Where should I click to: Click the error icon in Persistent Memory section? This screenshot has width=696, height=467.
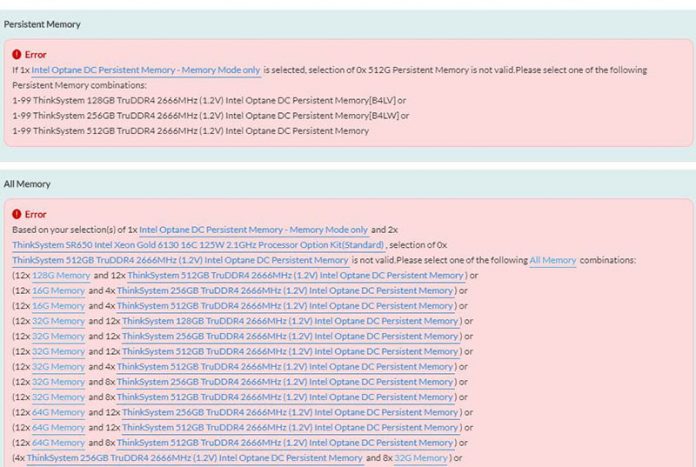point(17,55)
